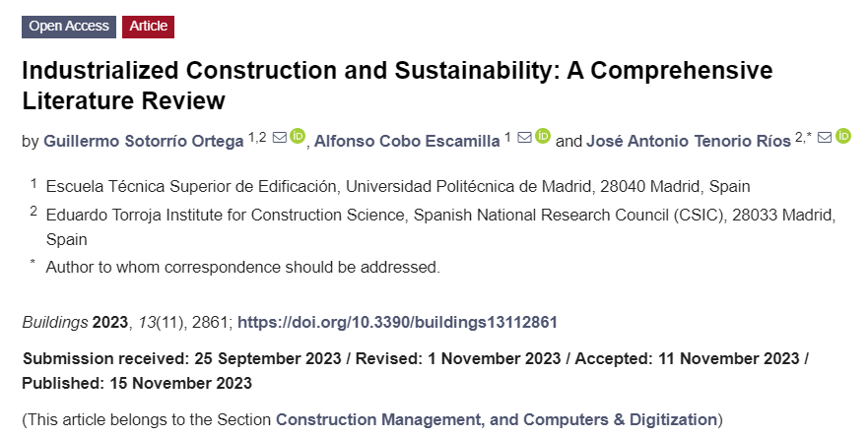Click the Submission received date line
The width and height of the screenshot is (868, 437).
pos(415,371)
